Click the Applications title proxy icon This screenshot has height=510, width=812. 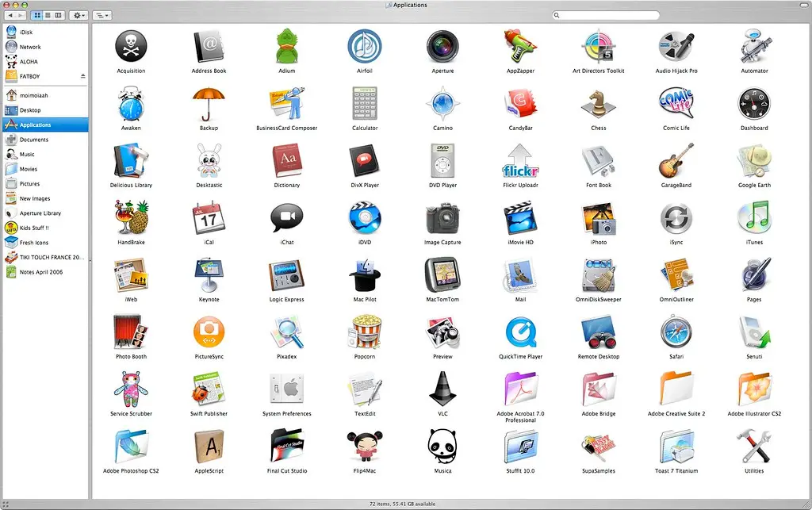click(389, 5)
